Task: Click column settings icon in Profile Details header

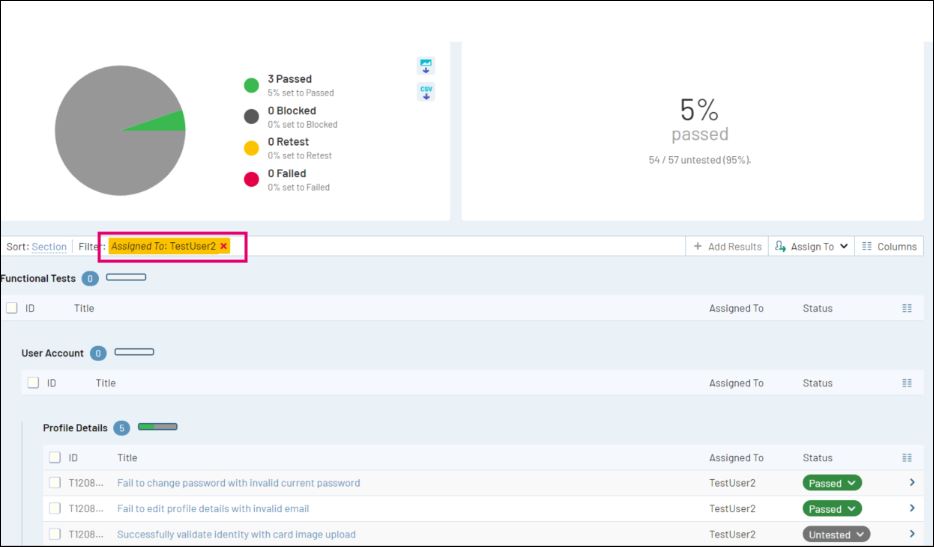Action: pos(907,458)
